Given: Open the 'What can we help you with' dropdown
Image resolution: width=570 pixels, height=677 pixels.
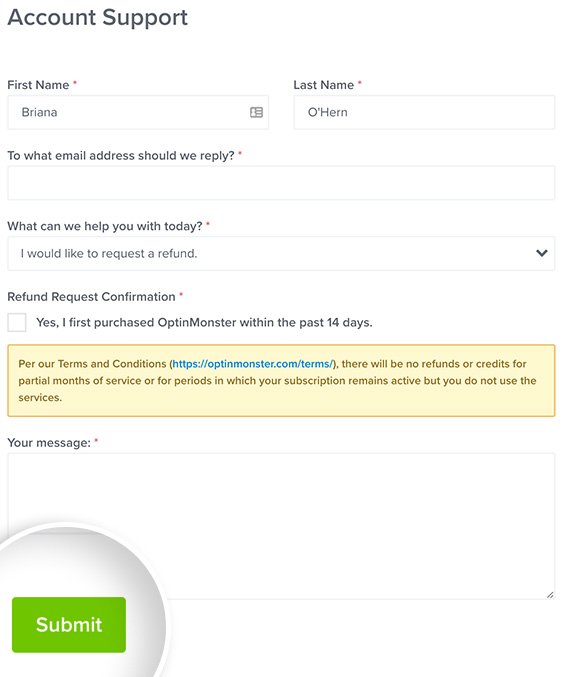Looking at the screenshot, I should (281, 253).
